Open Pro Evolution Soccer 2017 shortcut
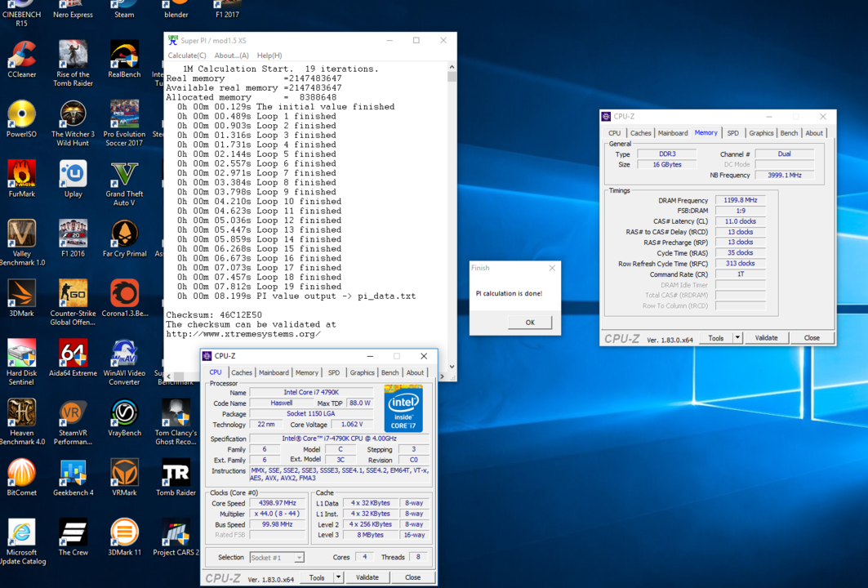 pyautogui.click(x=124, y=123)
